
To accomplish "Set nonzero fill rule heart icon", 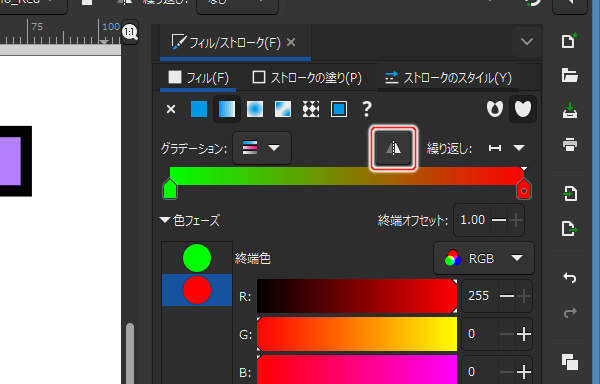I will pyautogui.click(x=523, y=109).
